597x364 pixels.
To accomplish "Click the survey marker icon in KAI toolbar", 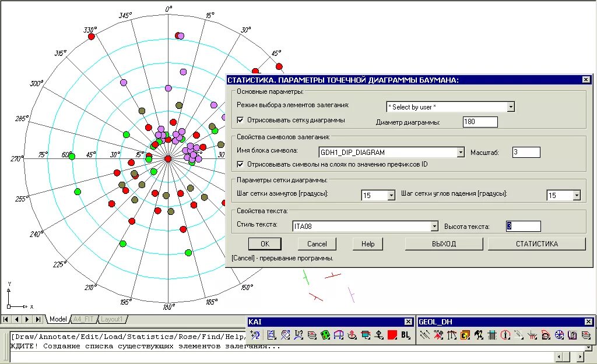I will click(x=378, y=335).
